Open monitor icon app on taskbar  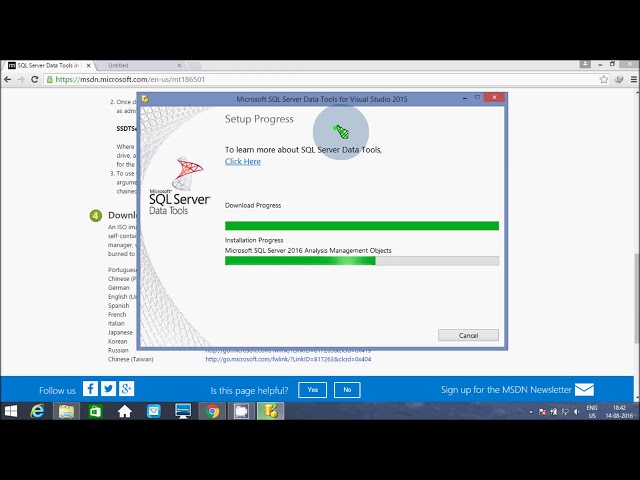183,411
